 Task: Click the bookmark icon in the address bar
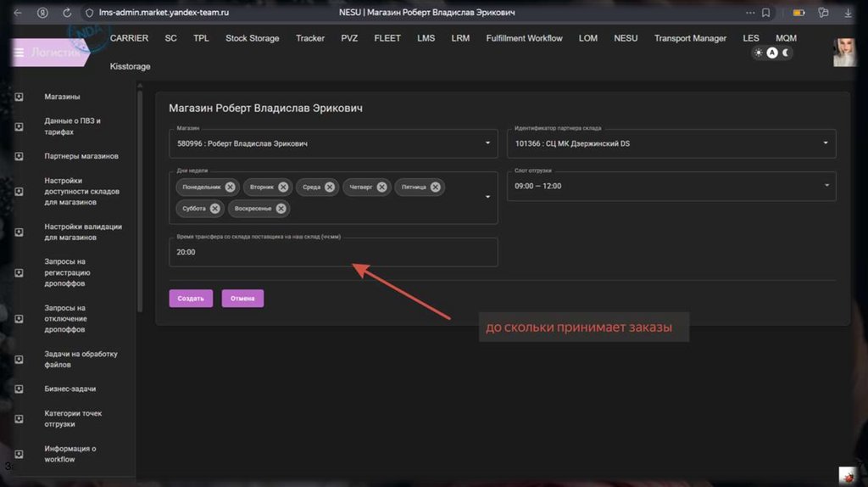pos(765,13)
